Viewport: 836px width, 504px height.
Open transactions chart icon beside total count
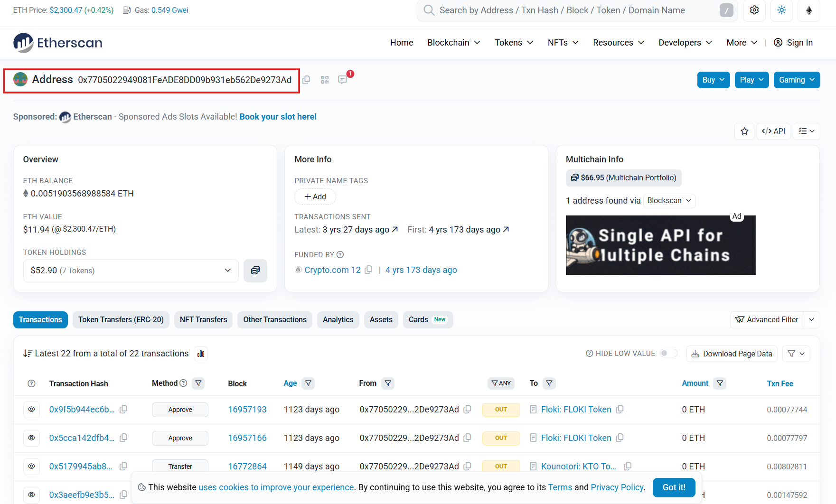click(201, 354)
